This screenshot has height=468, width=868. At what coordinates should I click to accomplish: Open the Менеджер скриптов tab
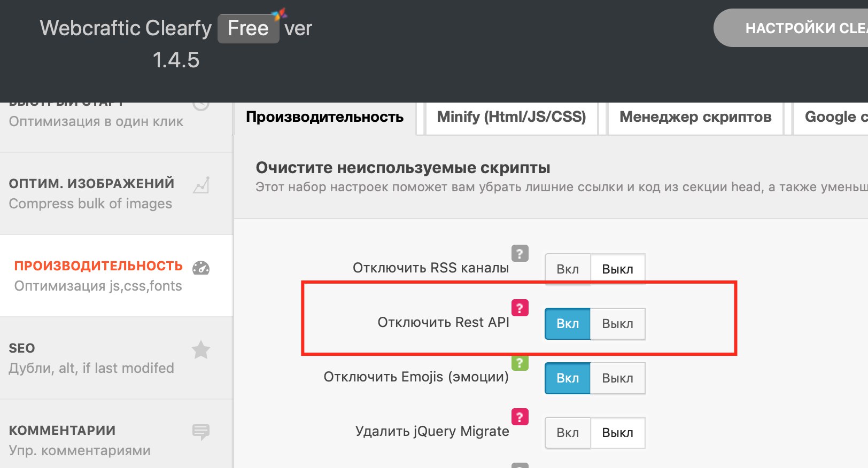pos(695,117)
